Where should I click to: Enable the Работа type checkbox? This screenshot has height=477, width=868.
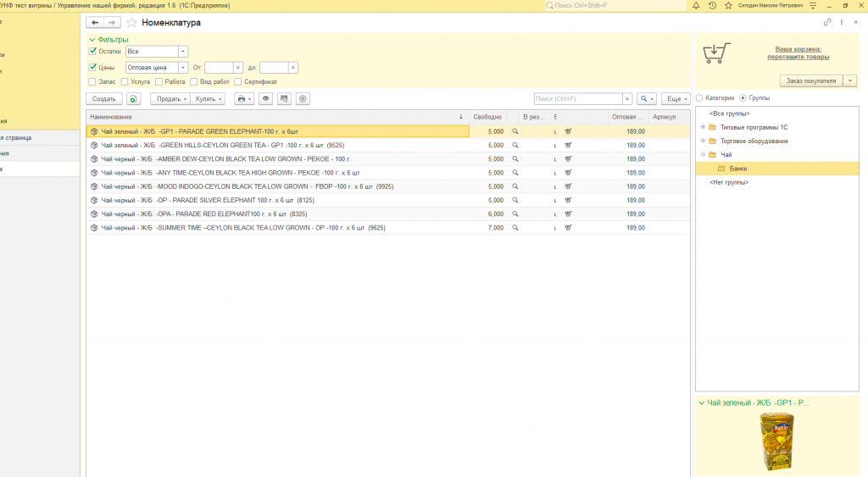pos(159,82)
